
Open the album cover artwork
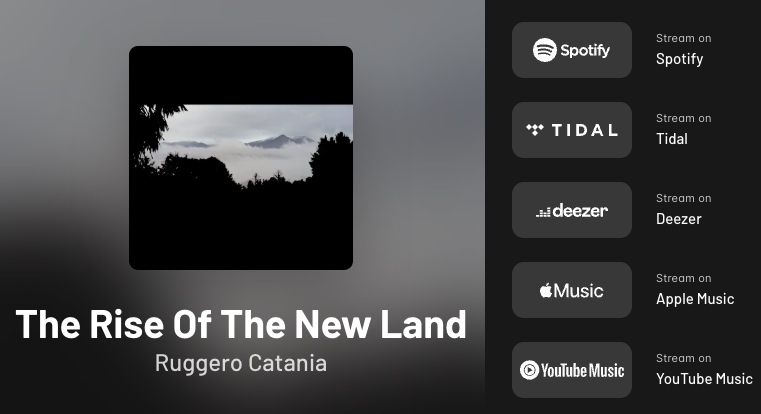[x=241, y=158]
